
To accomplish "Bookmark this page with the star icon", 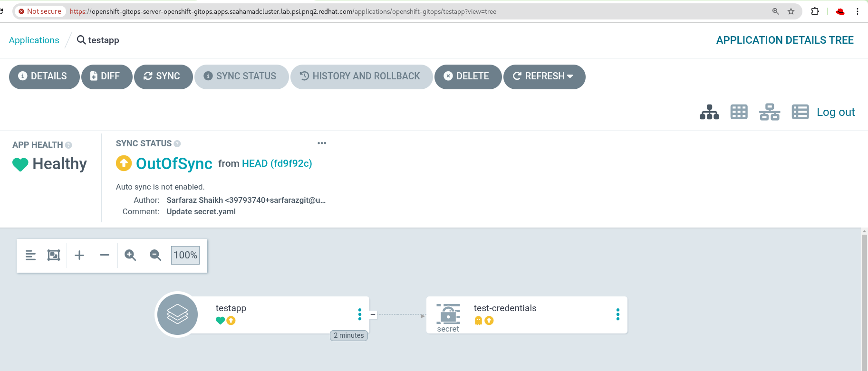I will [791, 11].
